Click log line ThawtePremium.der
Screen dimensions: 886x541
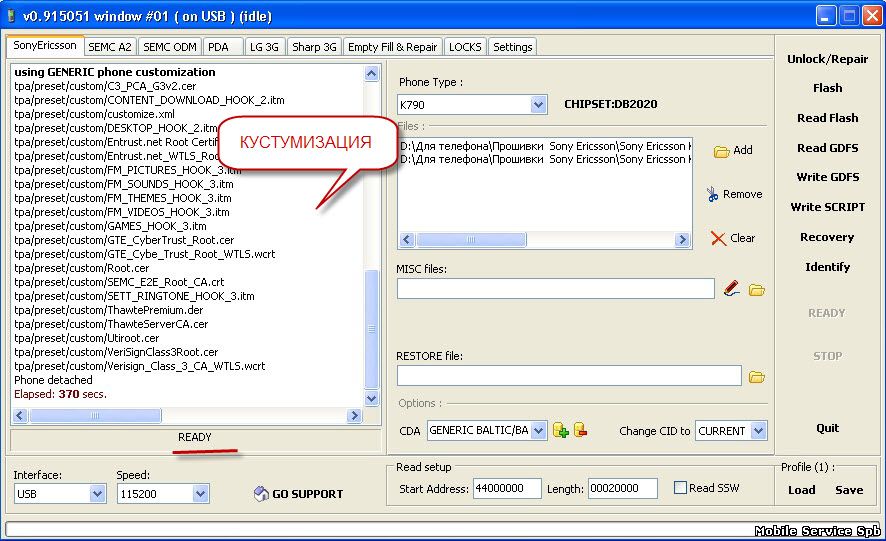click(x=108, y=310)
